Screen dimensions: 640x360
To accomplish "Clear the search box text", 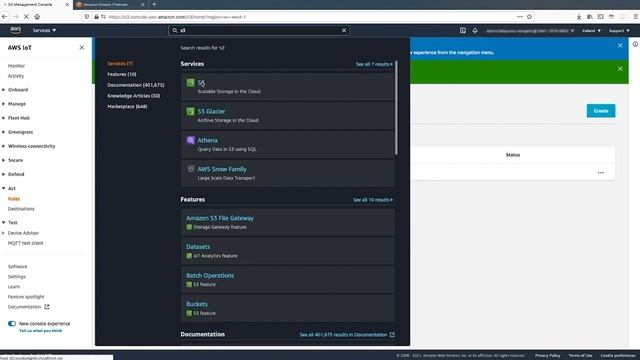I will pyautogui.click(x=344, y=30).
